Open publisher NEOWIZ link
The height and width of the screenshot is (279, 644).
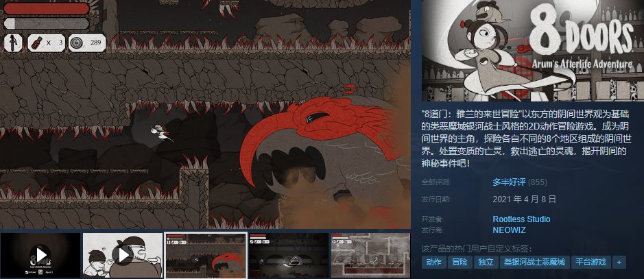(x=508, y=230)
